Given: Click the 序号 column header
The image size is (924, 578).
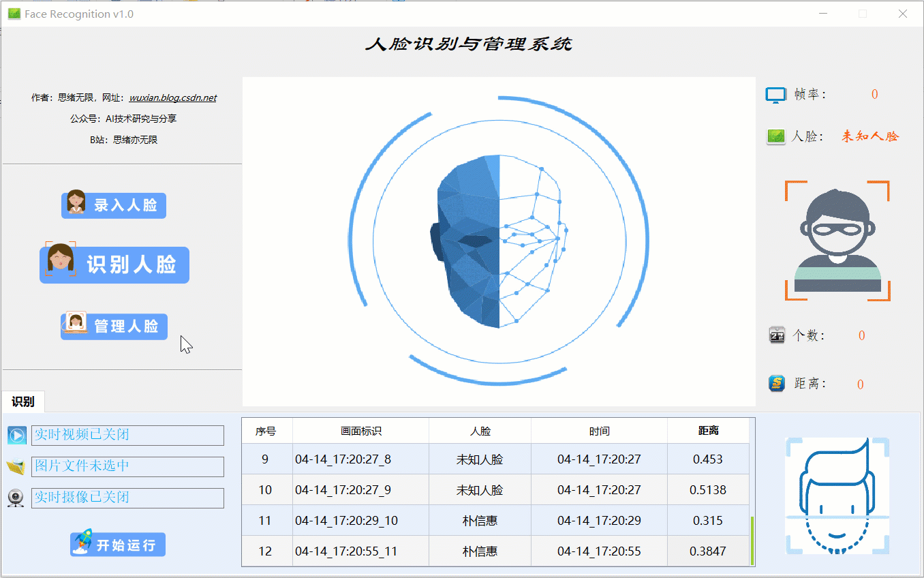Looking at the screenshot, I should click(x=266, y=431).
